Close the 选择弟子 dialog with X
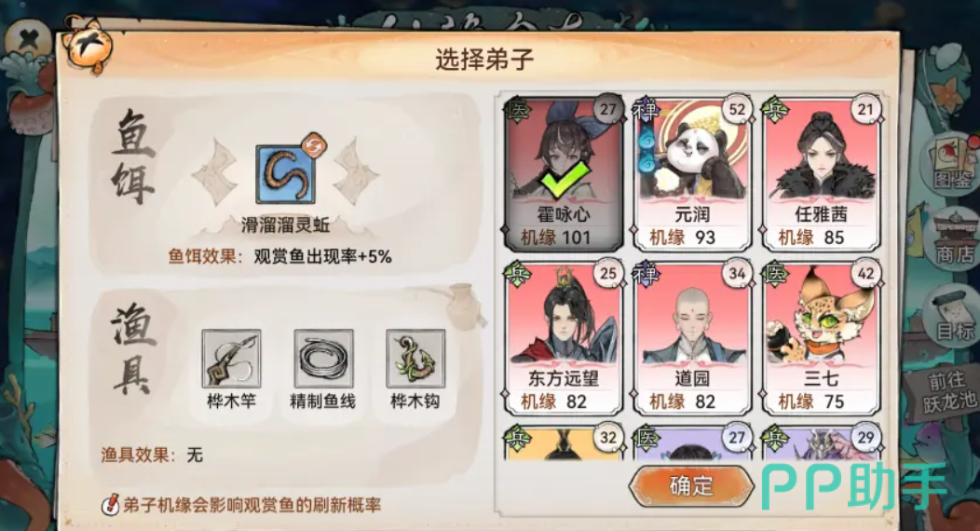This screenshot has height=531, width=980. 28,41
